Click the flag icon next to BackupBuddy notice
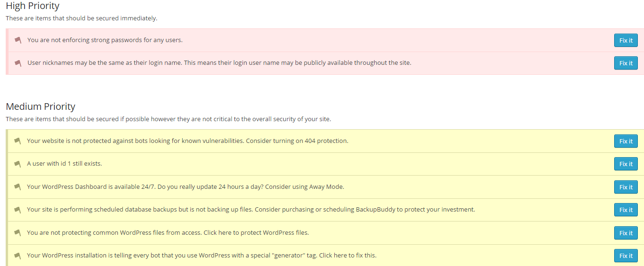 pyautogui.click(x=18, y=210)
